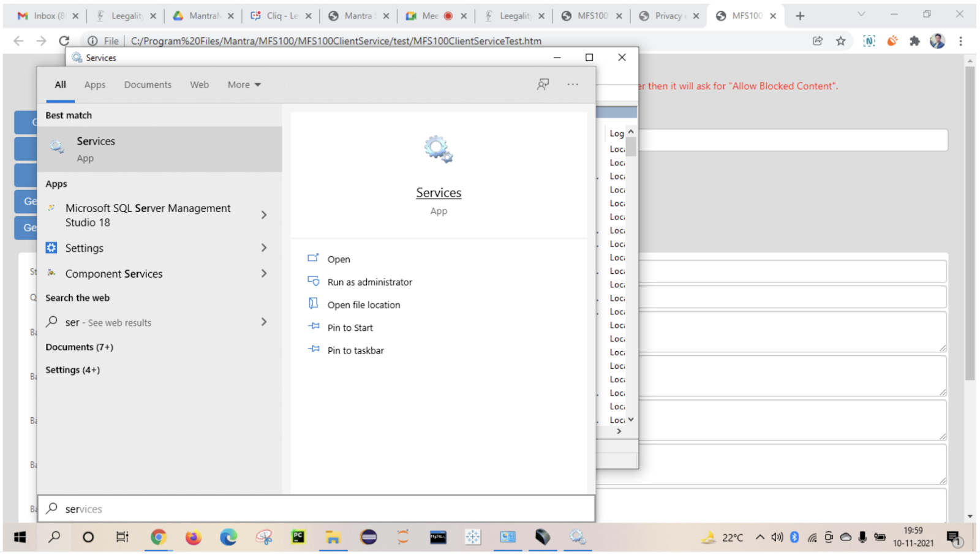Viewport: 980px width, 557px height.
Task: Click the Microphone icon in system tray
Action: coord(862,537)
